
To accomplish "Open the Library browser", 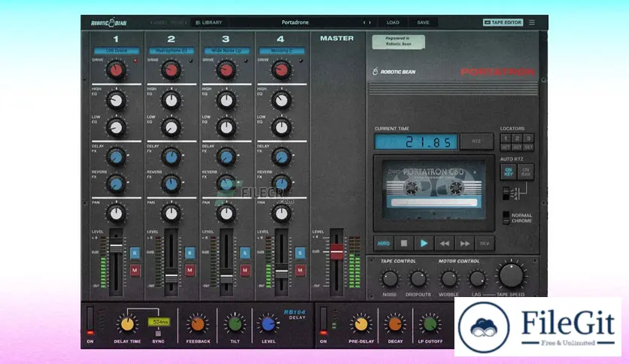I will [x=208, y=23].
